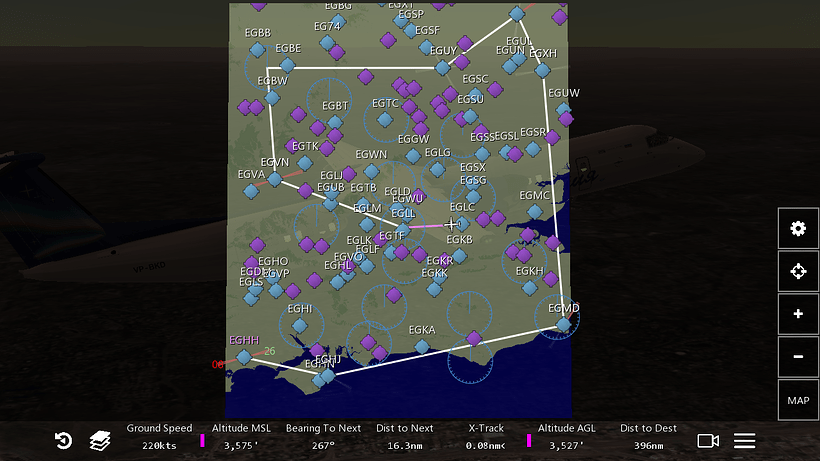Image resolution: width=820 pixels, height=461 pixels.
Task: Tap the EGXH airport marker
Action: pos(542,70)
